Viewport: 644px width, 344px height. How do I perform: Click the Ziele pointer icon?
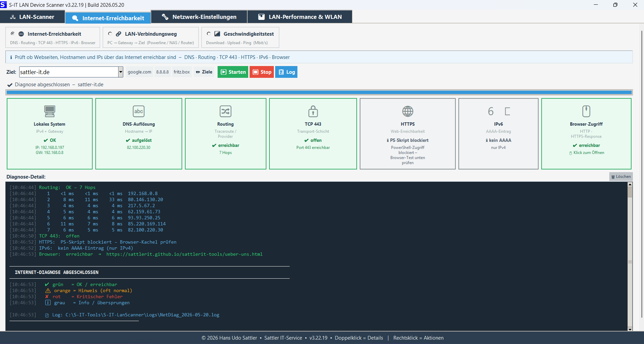point(198,72)
